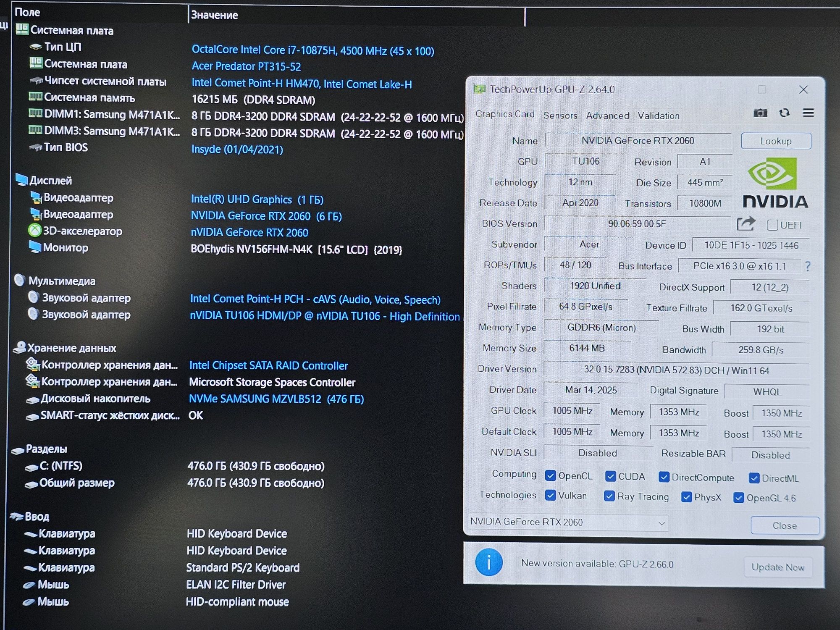Viewport: 840px width, 630px height.
Task: Click the Close button in GPU-Z
Action: [785, 525]
